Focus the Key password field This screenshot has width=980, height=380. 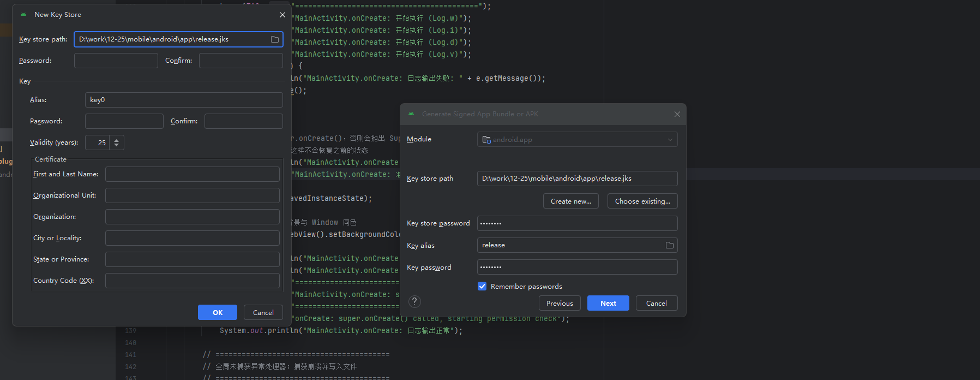578,267
